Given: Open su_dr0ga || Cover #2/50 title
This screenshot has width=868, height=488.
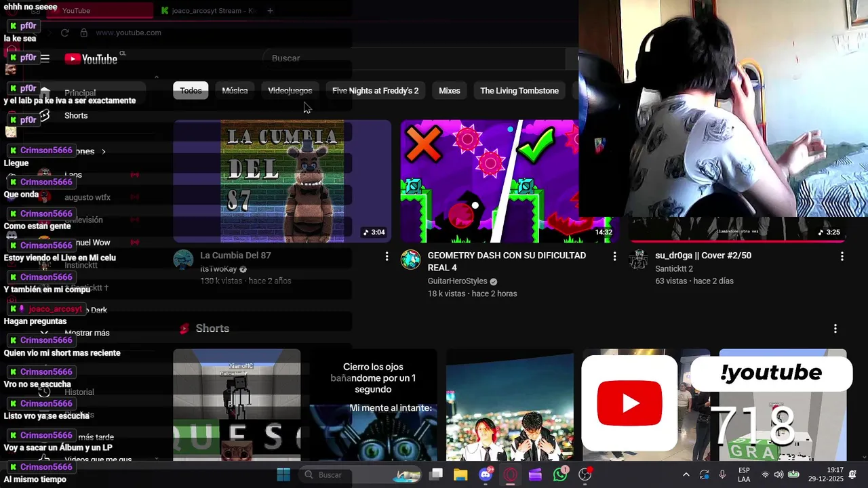Looking at the screenshot, I should tap(703, 256).
